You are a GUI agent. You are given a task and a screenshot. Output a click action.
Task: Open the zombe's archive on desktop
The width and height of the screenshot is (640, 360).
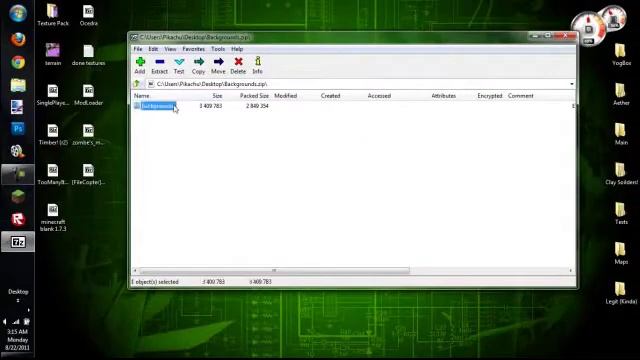(89, 135)
